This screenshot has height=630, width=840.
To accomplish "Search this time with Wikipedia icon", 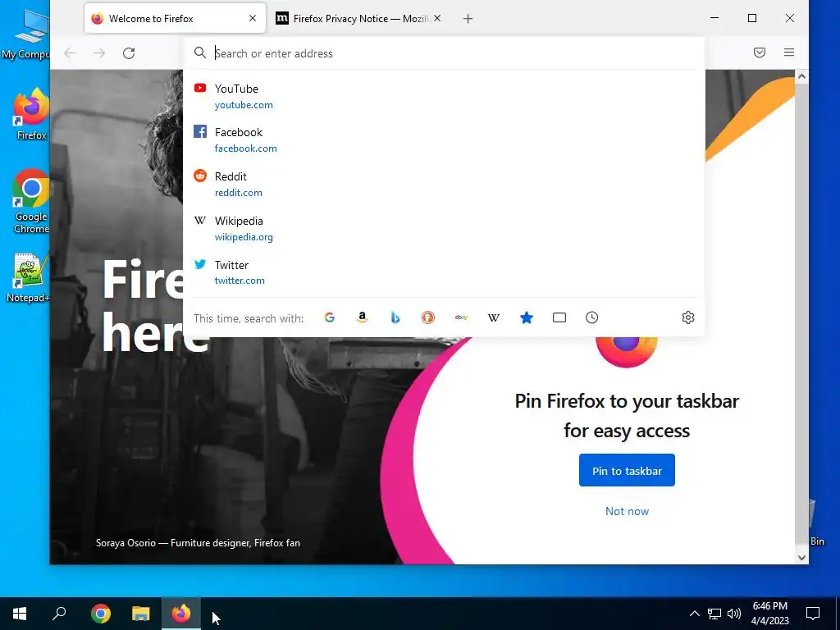I will 493,317.
